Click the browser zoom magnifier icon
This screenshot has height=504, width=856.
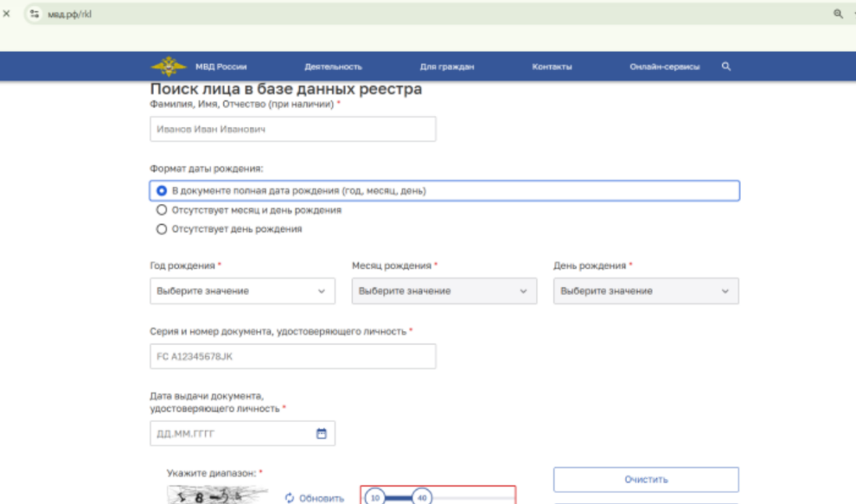pos(838,13)
